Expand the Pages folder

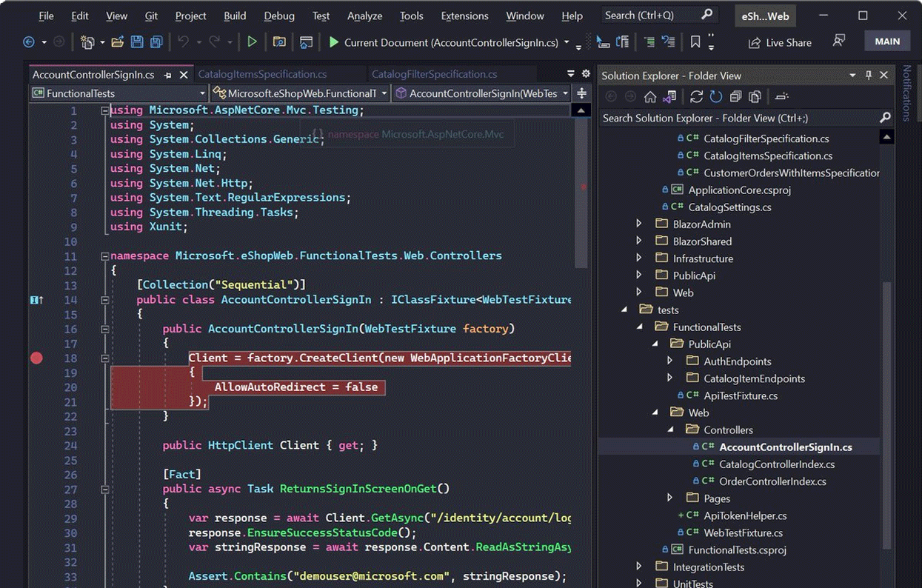(670, 498)
